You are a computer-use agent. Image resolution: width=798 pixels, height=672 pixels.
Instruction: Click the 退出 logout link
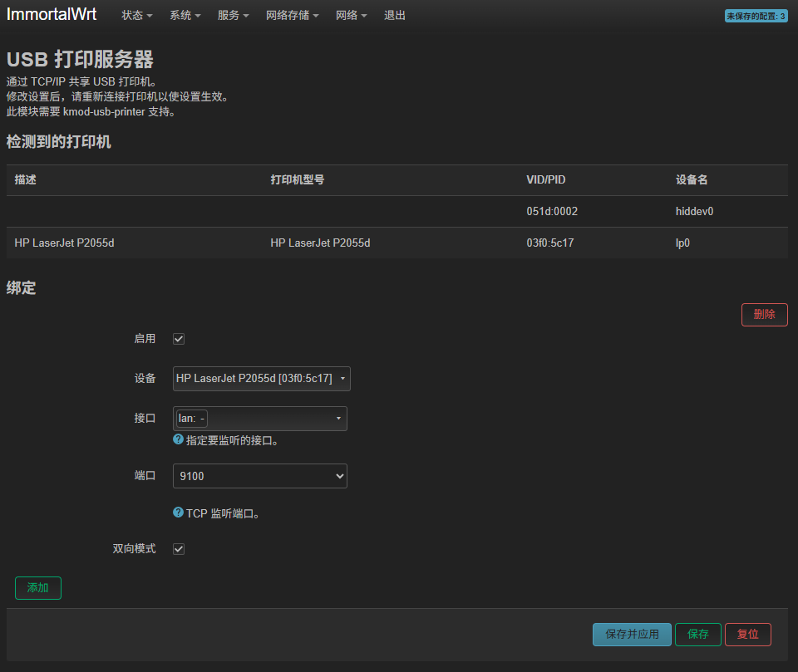point(395,16)
